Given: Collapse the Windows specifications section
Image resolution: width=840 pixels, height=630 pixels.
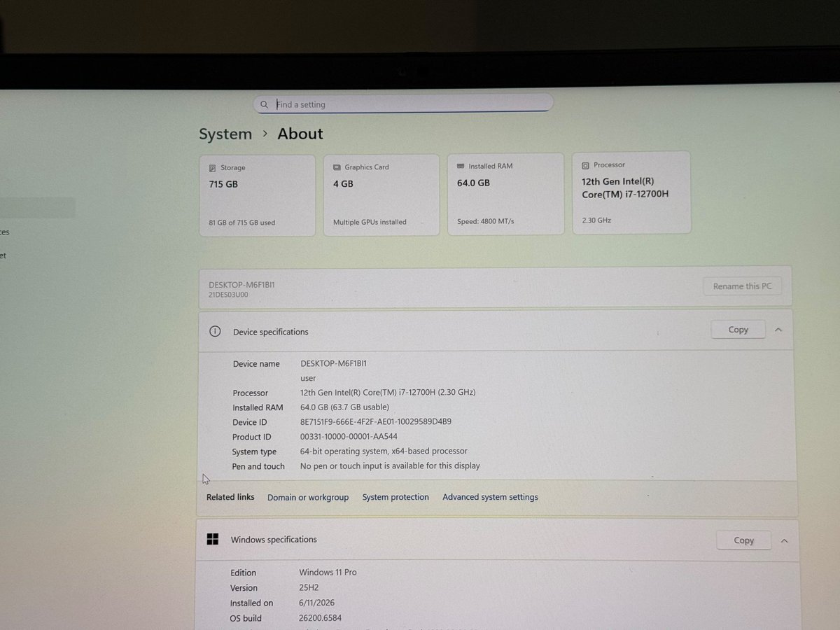Looking at the screenshot, I should pyautogui.click(x=785, y=540).
